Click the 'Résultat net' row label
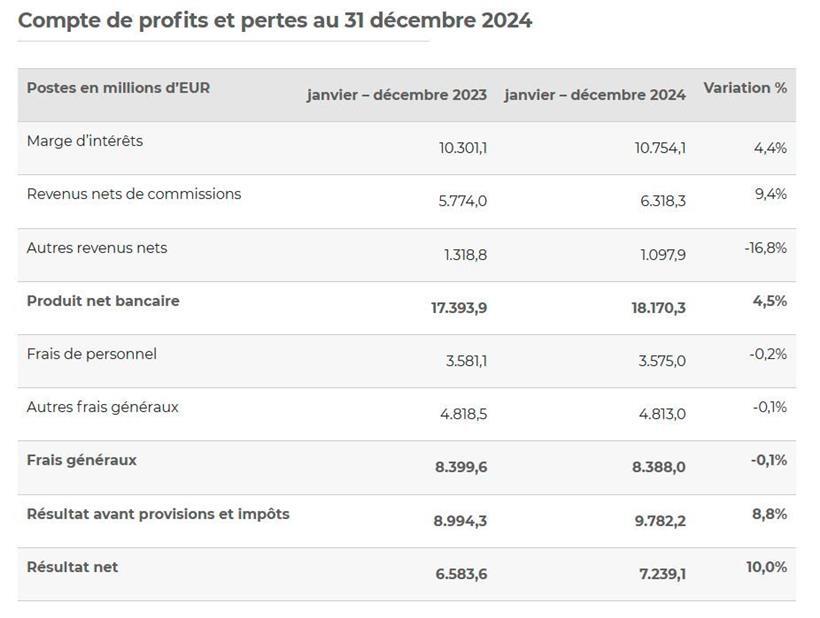Screen dimensions: 820x618 pos(72,567)
